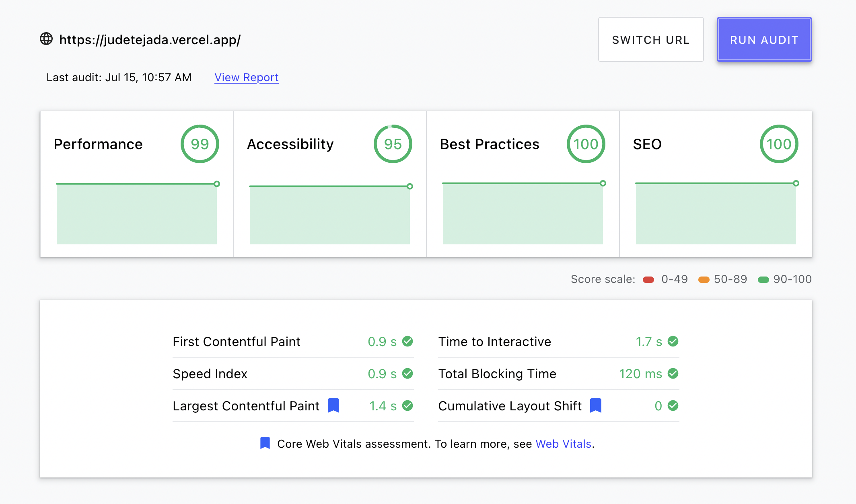Image resolution: width=856 pixels, height=504 pixels.
Task: Click the globe icon beside the URL
Action: coord(45,39)
